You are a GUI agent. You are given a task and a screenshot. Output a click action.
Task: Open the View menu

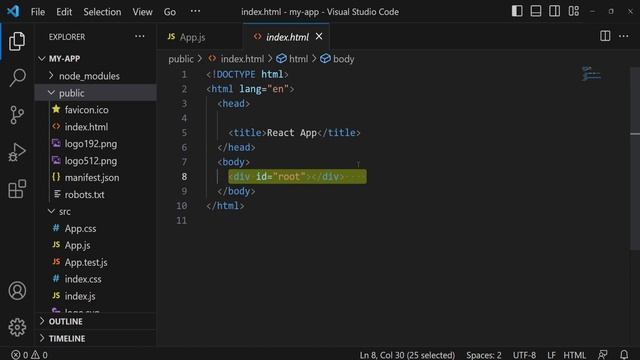pos(142,12)
